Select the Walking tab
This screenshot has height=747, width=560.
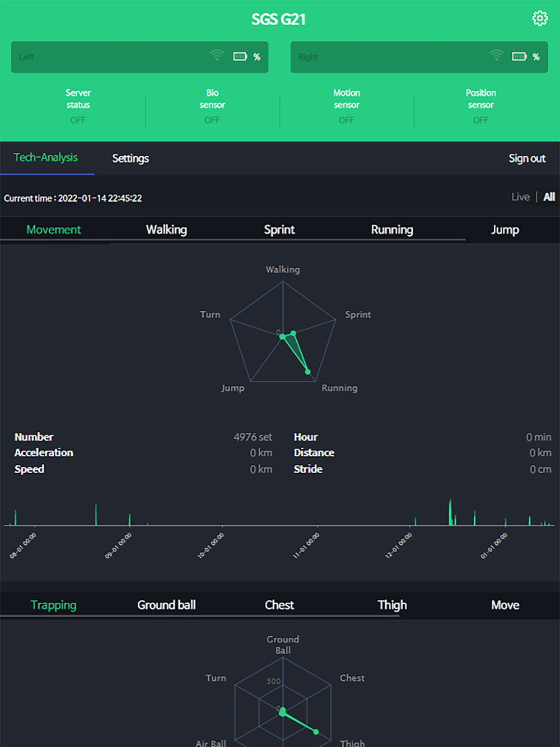[x=166, y=230]
